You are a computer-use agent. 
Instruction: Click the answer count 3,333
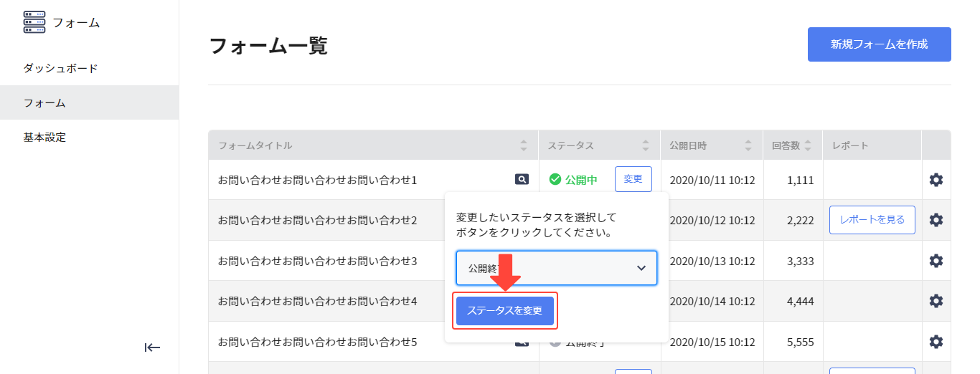(801, 261)
